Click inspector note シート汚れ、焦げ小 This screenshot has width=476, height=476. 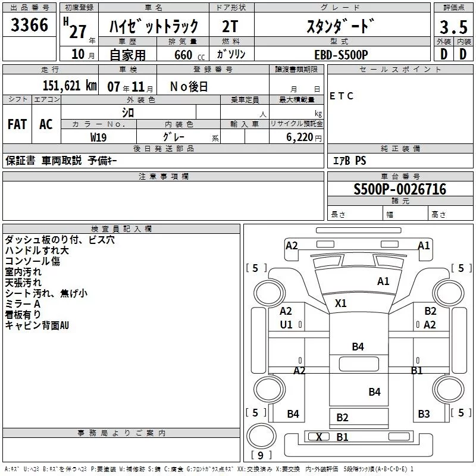[46, 293]
